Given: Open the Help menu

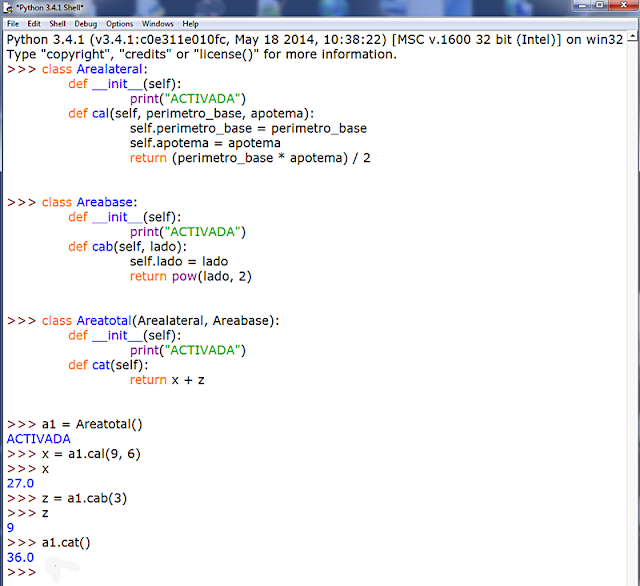Looking at the screenshot, I should [x=190, y=24].
